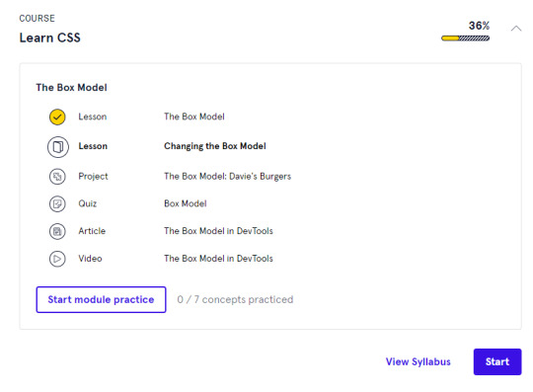The height and width of the screenshot is (392, 533).
Task: Click the purple Start button
Action: coord(497,361)
